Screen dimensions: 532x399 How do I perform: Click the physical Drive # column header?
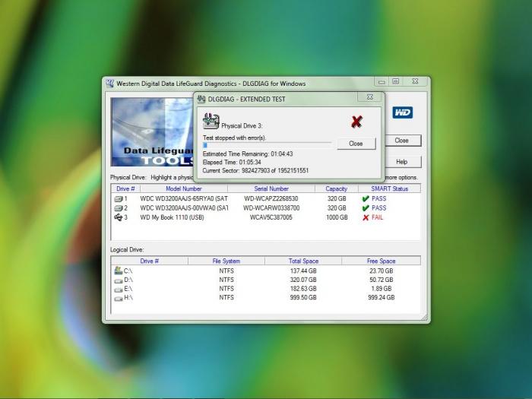pyautogui.click(x=125, y=188)
